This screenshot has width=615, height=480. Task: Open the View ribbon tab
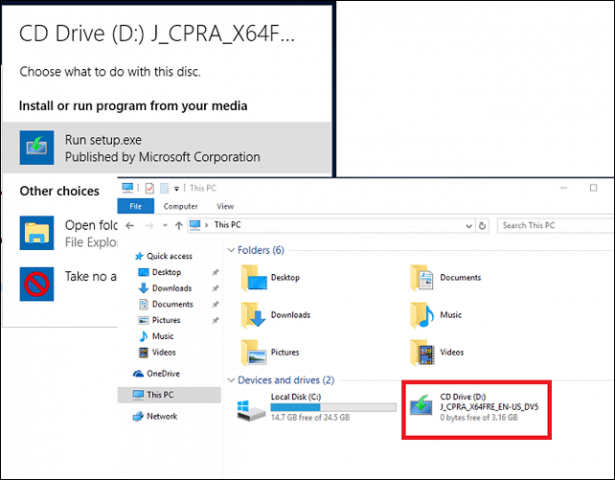[225, 206]
